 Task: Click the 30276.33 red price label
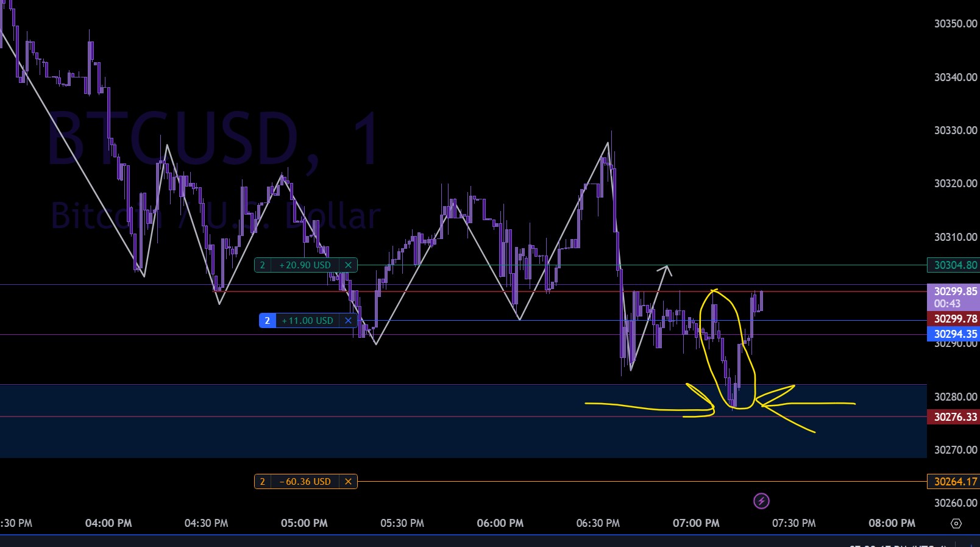pos(954,417)
